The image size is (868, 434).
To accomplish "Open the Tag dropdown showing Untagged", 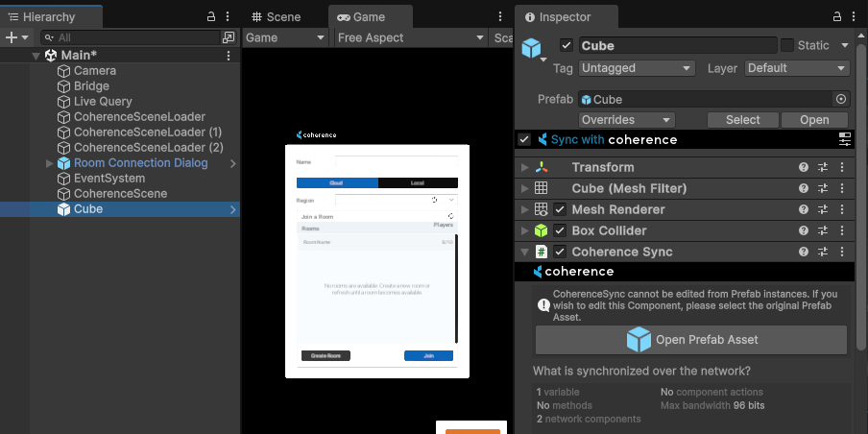I will click(636, 68).
